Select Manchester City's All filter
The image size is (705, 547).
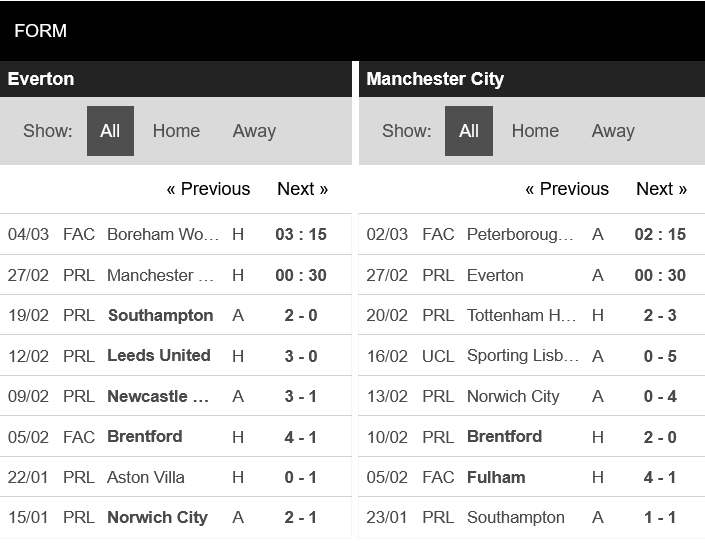pyautogui.click(x=469, y=131)
